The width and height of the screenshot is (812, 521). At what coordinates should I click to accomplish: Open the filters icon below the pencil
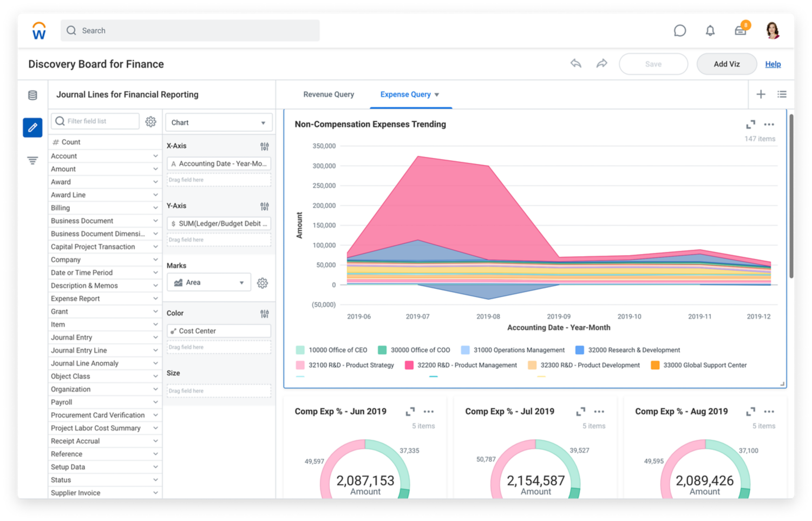pos(32,160)
